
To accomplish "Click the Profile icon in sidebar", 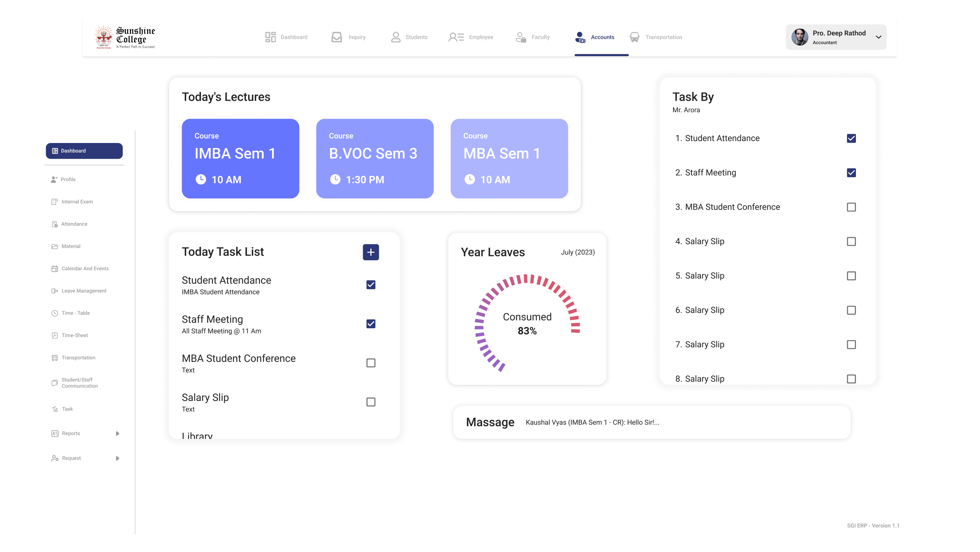I will click(54, 180).
